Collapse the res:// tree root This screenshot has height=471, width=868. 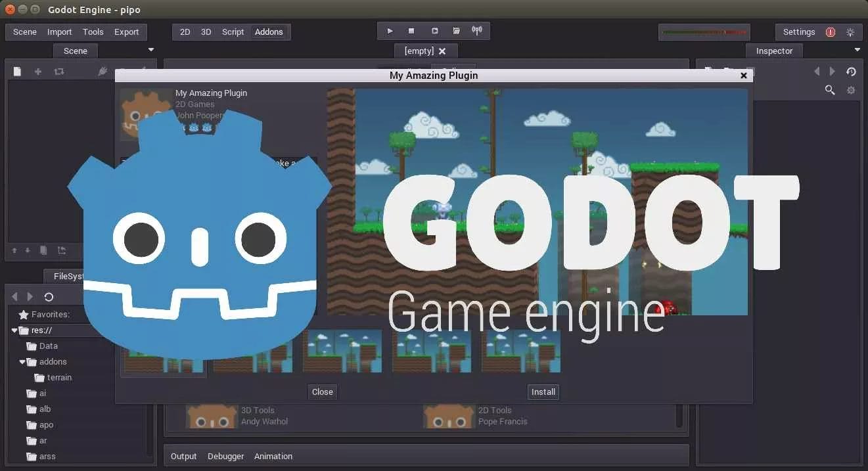(x=14, y=330)
